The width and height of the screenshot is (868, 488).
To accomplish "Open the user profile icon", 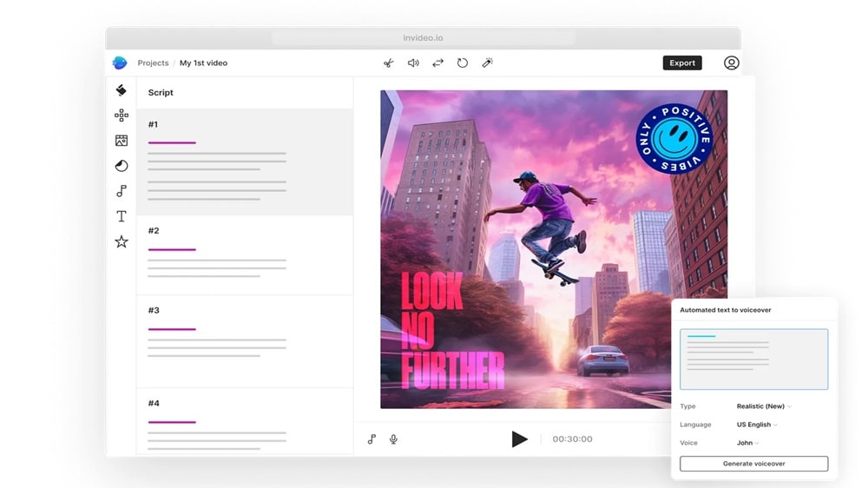I will (x=731, y=63).
